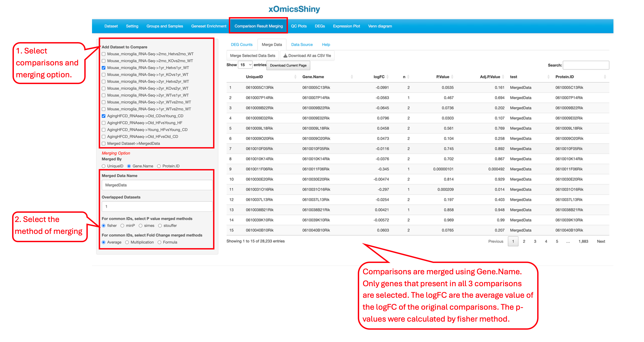Screen dimensions: 644x342
Task: Sort table by Adj.P.Value column arrows
Action: pos(503,77)
